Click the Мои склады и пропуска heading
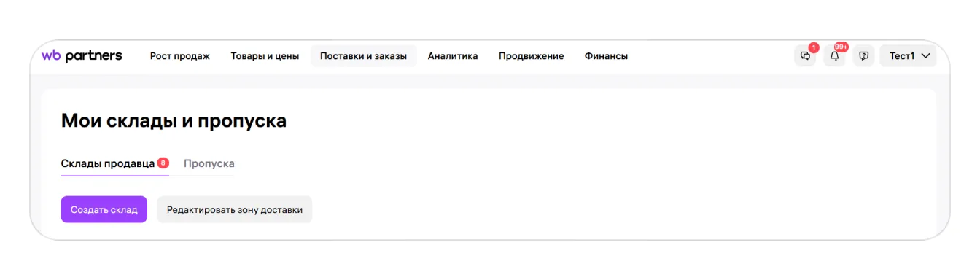 pos(174,121)
